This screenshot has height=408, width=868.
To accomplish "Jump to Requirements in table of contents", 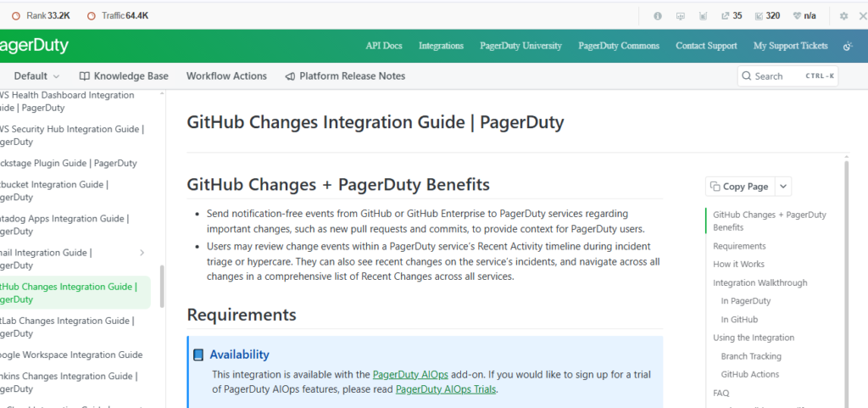I will 739,246.
